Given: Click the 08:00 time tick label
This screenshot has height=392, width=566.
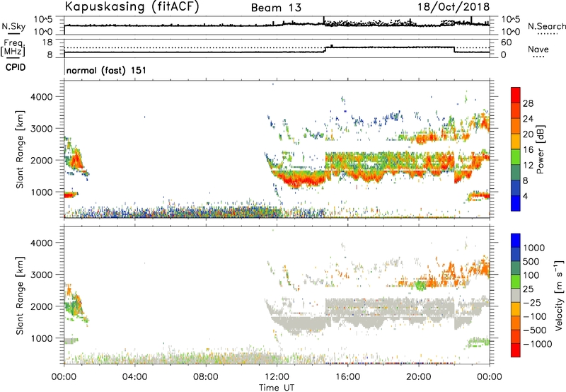Looking at the screenshot, I should (x=206, y=377).
